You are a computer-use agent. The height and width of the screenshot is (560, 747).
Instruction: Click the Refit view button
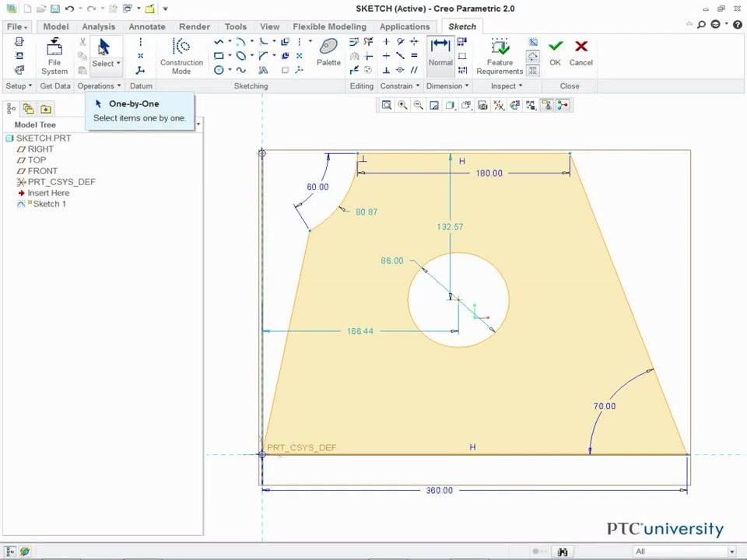point(387,105)
